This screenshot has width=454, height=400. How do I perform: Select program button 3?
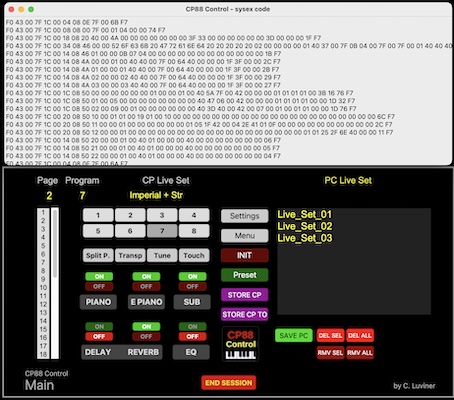[162, 215]
